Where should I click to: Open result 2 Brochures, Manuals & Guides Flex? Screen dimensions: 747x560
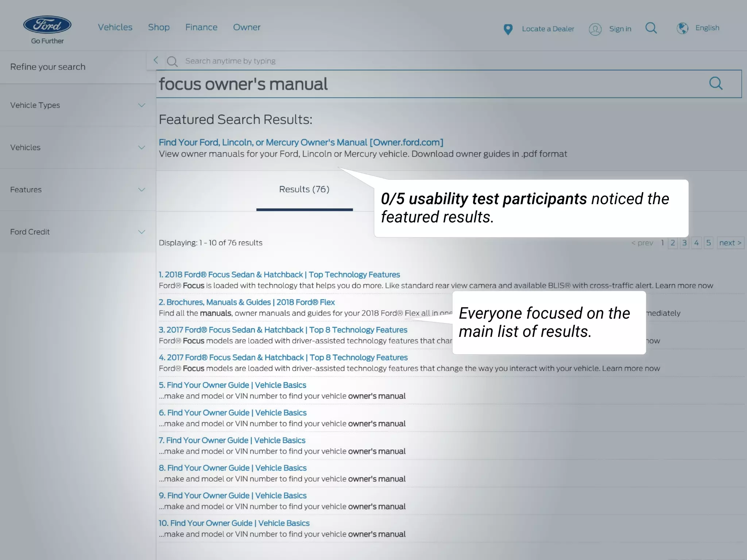click(247, 302)
